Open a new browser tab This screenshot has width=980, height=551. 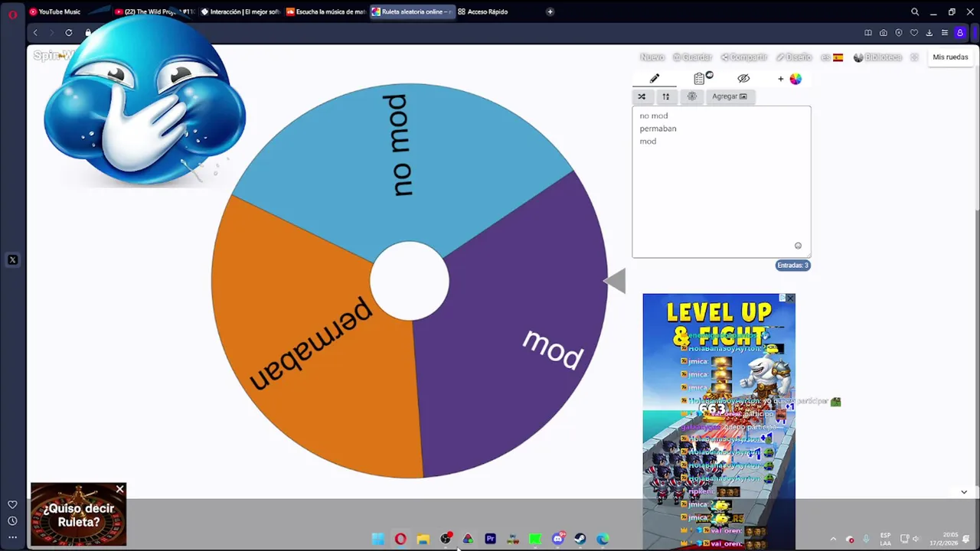point(550,11)
